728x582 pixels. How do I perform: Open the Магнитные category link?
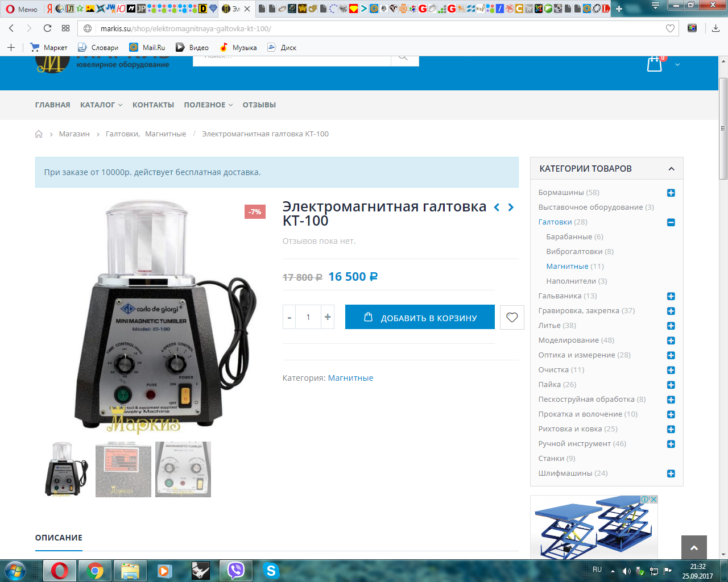pos(350,378)
